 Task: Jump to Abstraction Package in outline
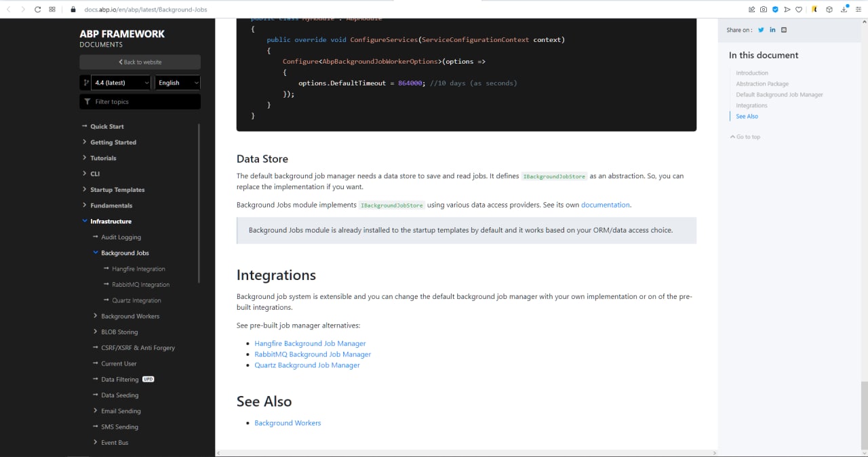[762, 84]
